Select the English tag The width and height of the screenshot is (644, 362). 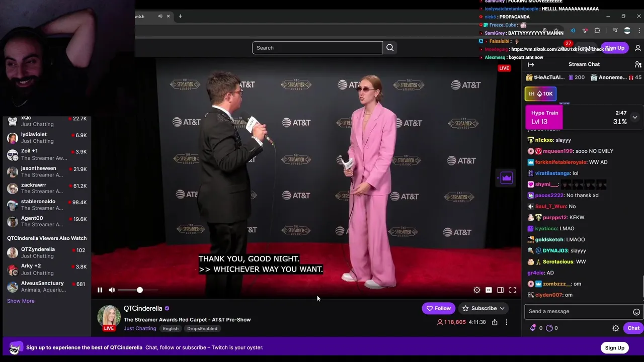coord(171,328)
